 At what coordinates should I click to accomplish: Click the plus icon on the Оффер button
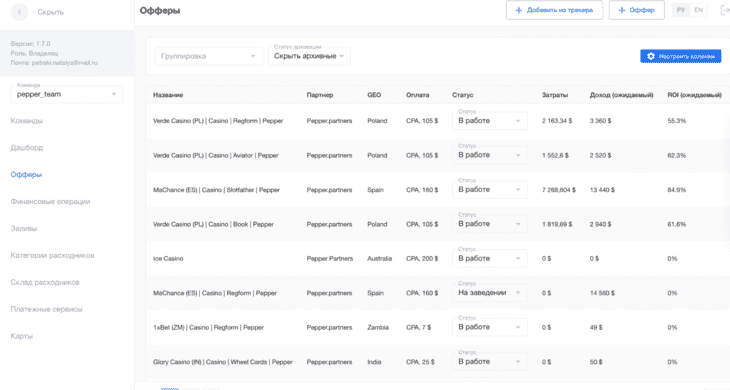[622, 10]
